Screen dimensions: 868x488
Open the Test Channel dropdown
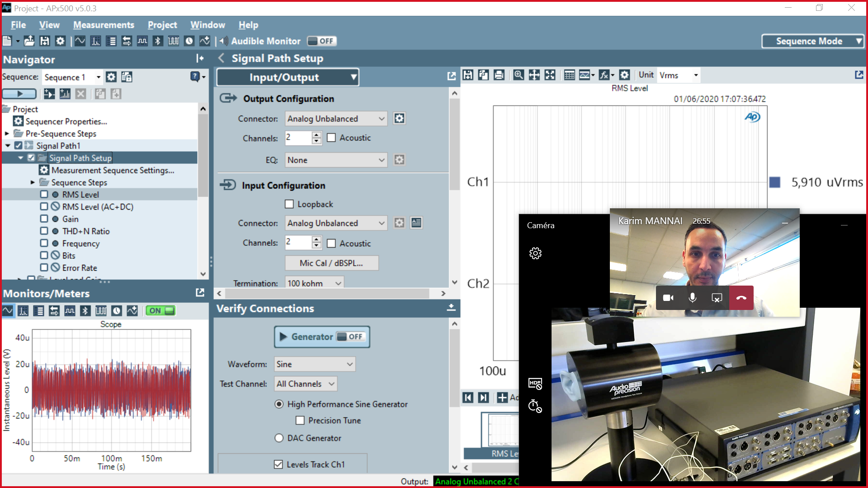pyautogui.click(x=306, y=384)
